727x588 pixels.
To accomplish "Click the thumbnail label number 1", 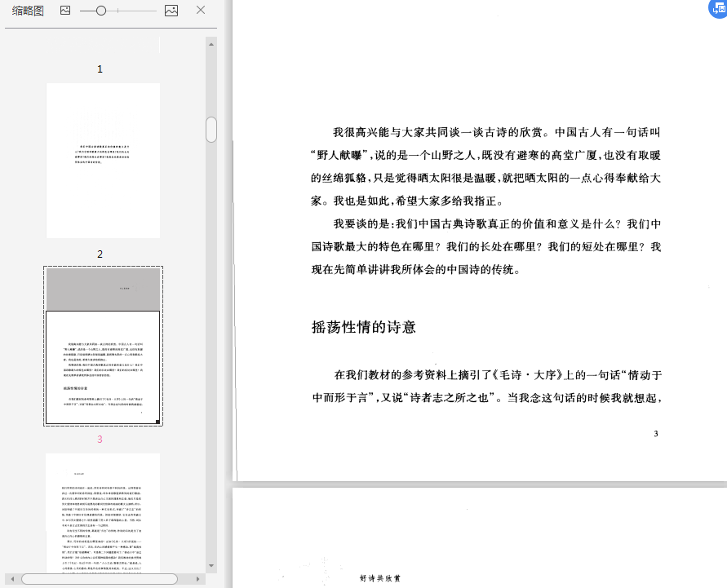I will (100, 69).
